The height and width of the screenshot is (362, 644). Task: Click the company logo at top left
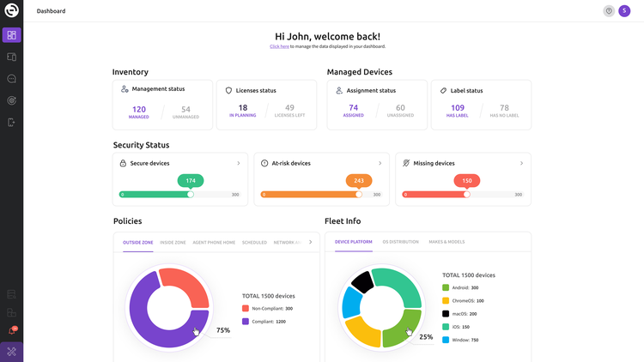click(11, 11)
